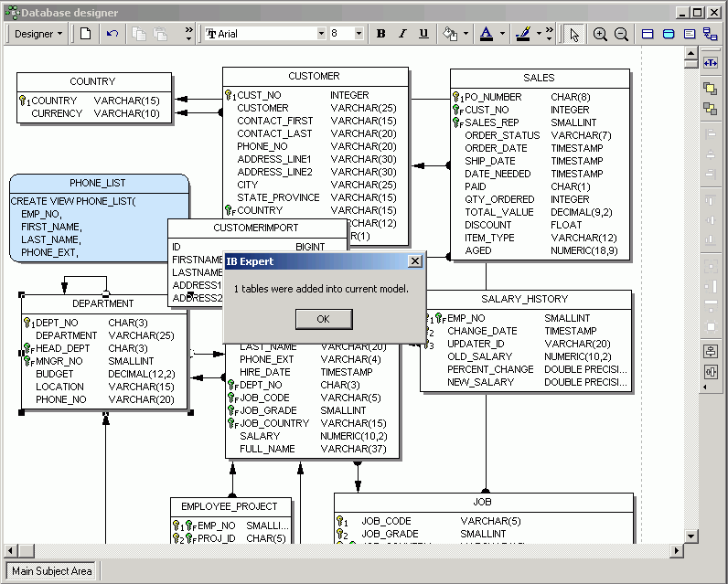
Task: Click vertical scrollbar down arrow
Action: [691, 536]
